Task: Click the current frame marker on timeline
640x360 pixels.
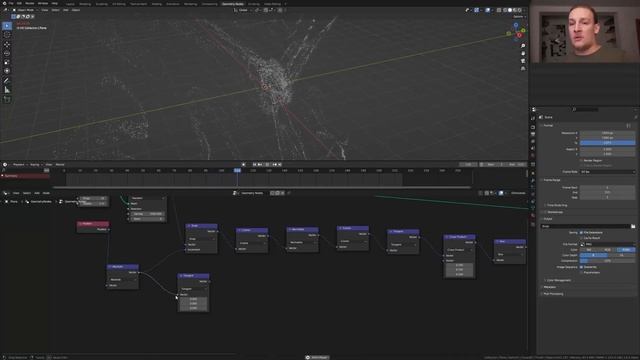Action: pos(237,170)
